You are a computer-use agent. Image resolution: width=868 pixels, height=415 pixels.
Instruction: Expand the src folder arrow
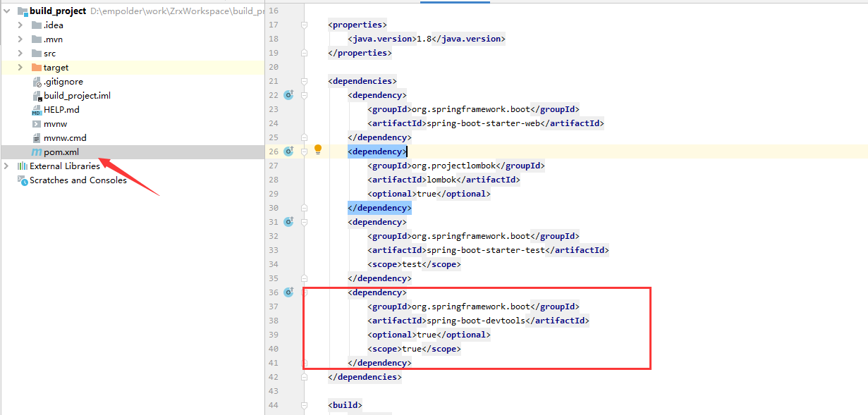(x=20, y=54)
